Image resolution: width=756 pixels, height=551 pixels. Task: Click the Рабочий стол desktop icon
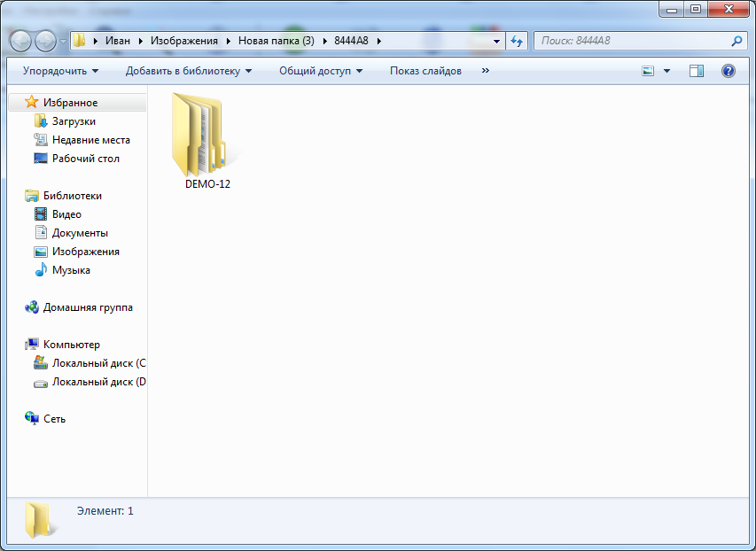[x=41, y=158]
